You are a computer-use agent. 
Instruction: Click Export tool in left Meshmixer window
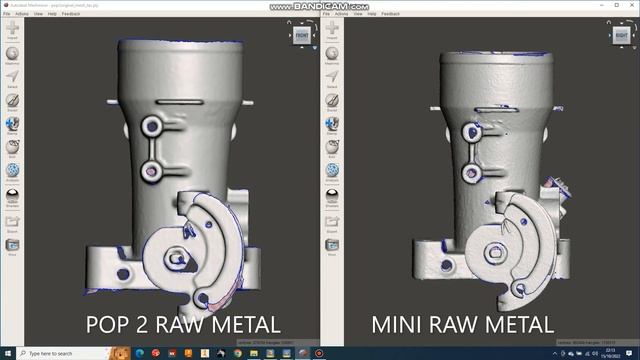[x=12, y=223]
